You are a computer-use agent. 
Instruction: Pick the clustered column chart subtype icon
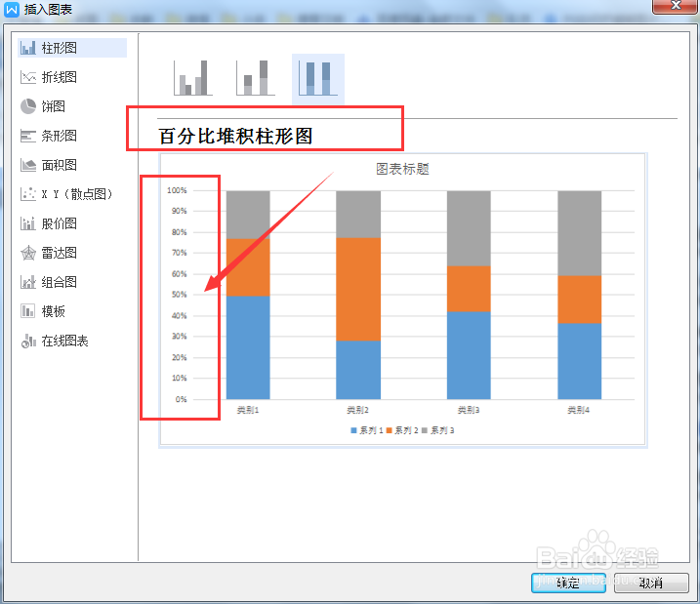pyautogui.click(x=193, y=78)
